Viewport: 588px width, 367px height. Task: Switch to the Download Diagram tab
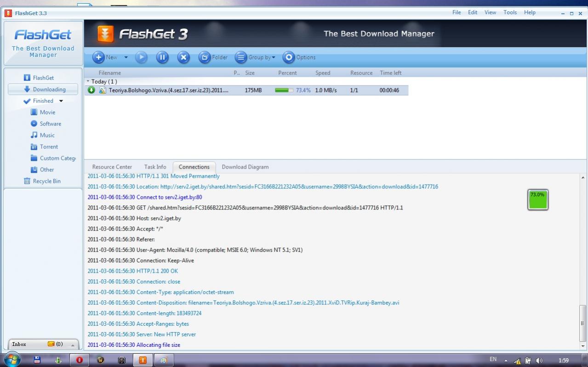coord(245,167)
